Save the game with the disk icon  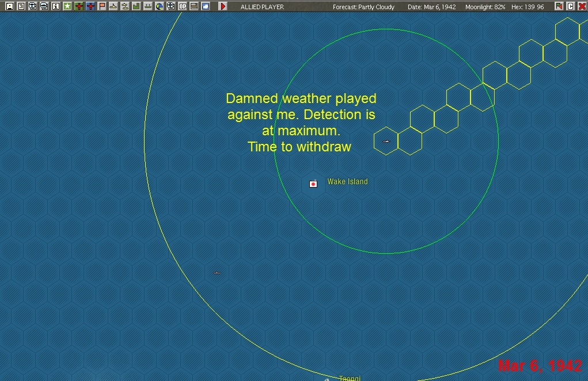click(9, 7)
